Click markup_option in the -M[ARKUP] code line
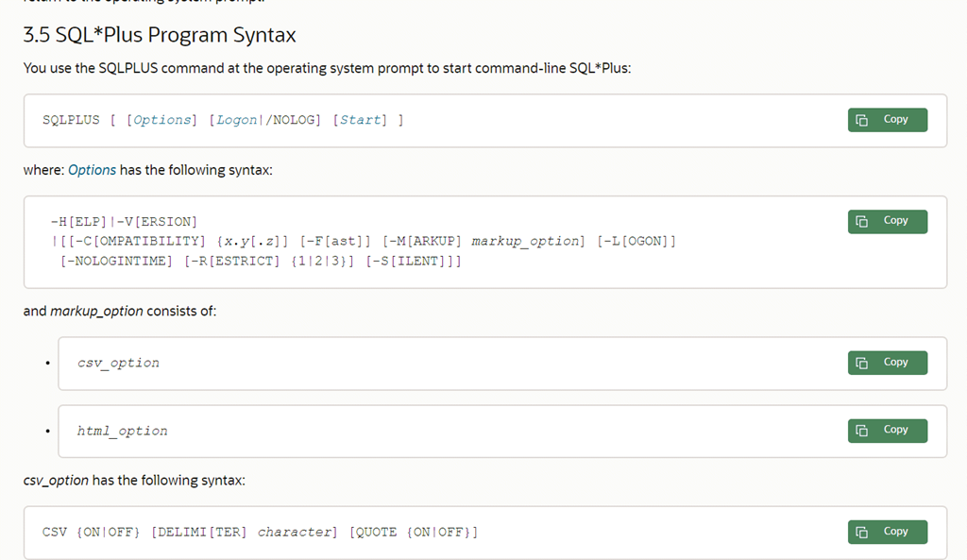The image size is (967, 560). coord(525,241)
